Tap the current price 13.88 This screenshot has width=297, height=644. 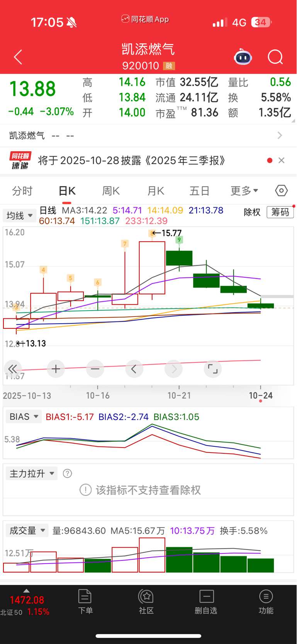32,89
